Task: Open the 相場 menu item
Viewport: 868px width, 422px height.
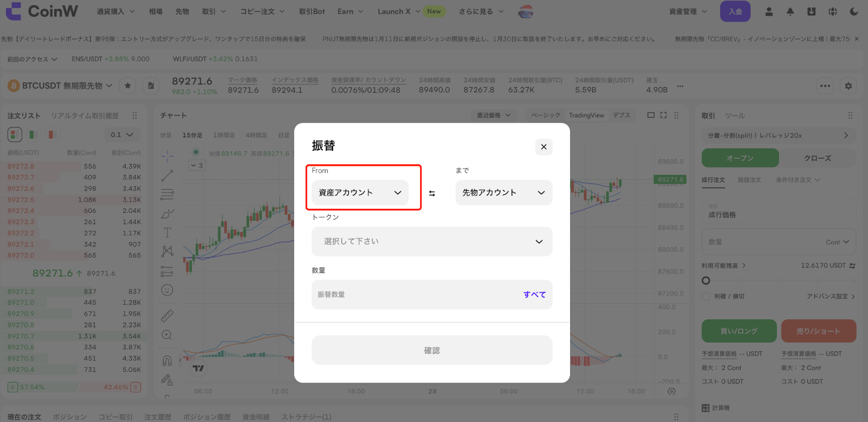Action: pos(156,11)
